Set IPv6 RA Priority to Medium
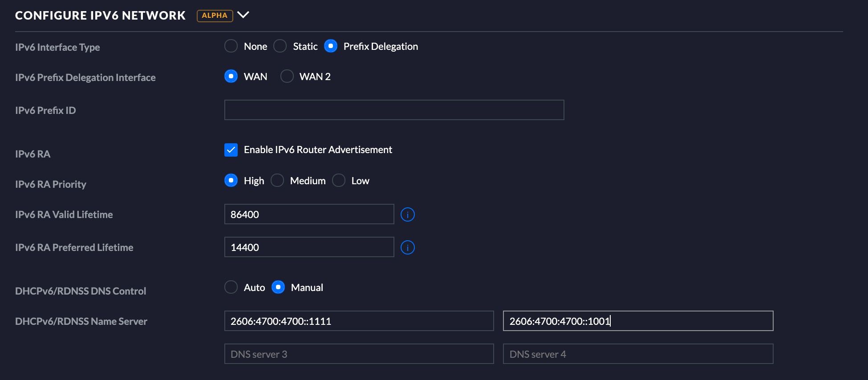Viewport: 868px width, 380px height. point(277,181)
